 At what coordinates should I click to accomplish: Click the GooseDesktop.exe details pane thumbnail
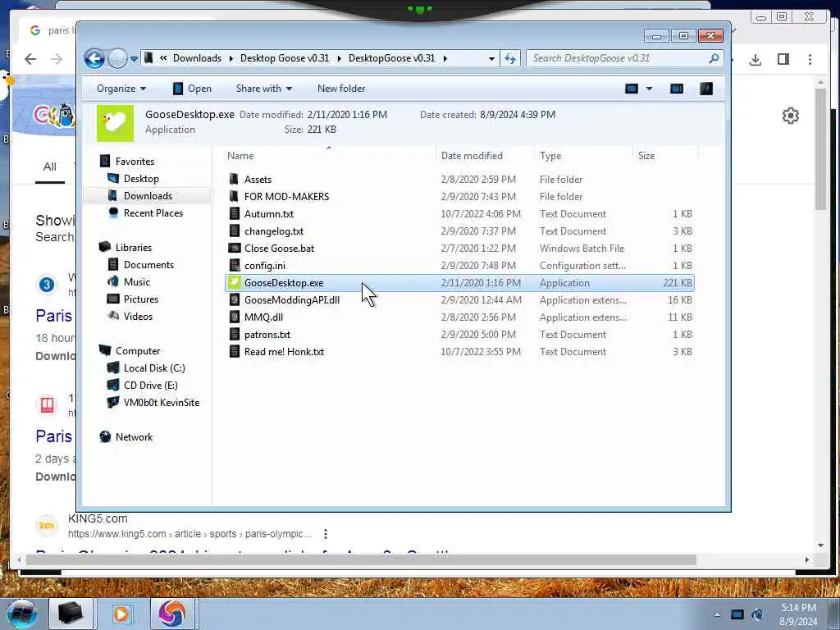click(115, 123)
